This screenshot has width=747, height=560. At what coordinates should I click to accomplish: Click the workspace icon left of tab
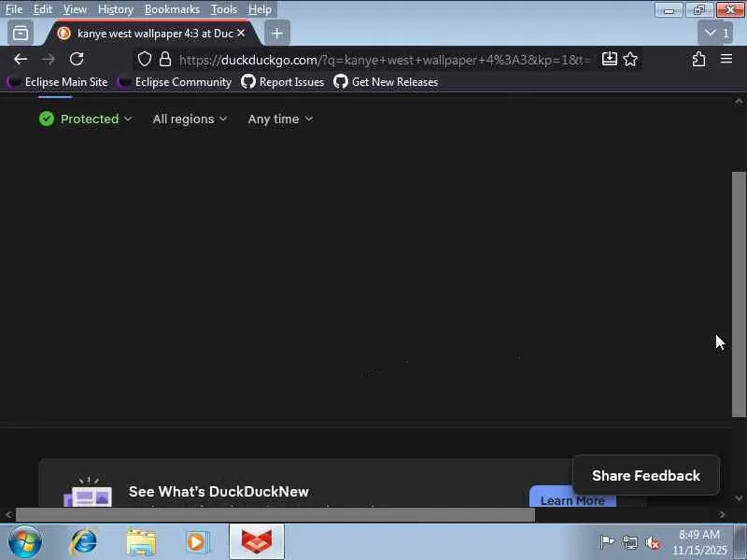point(21,34)
